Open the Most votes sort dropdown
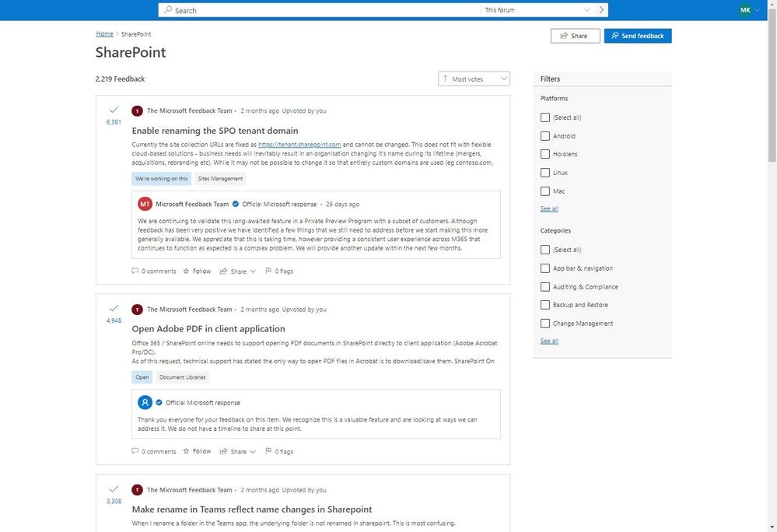Screen dimensions: 777x532 click(474, 79)
